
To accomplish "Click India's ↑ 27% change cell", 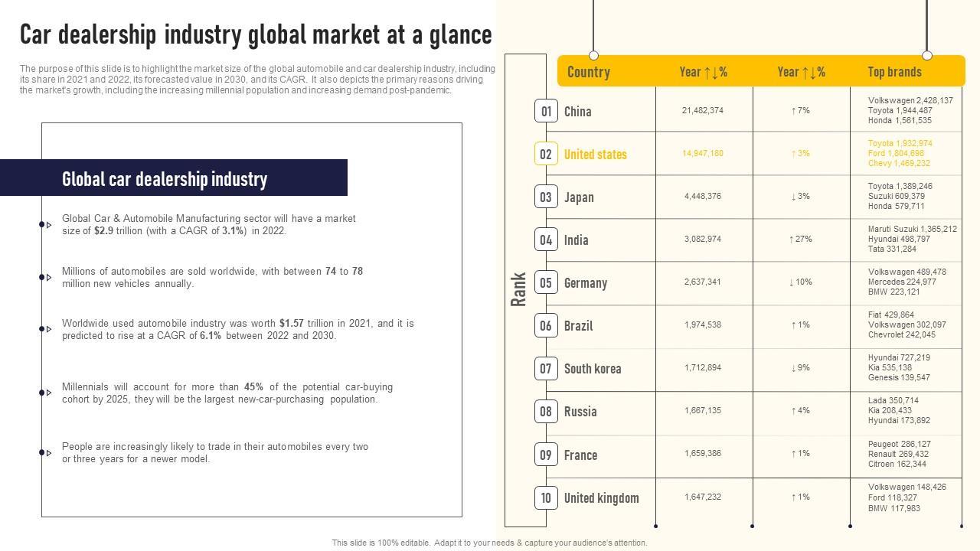I will click(800, 240).
